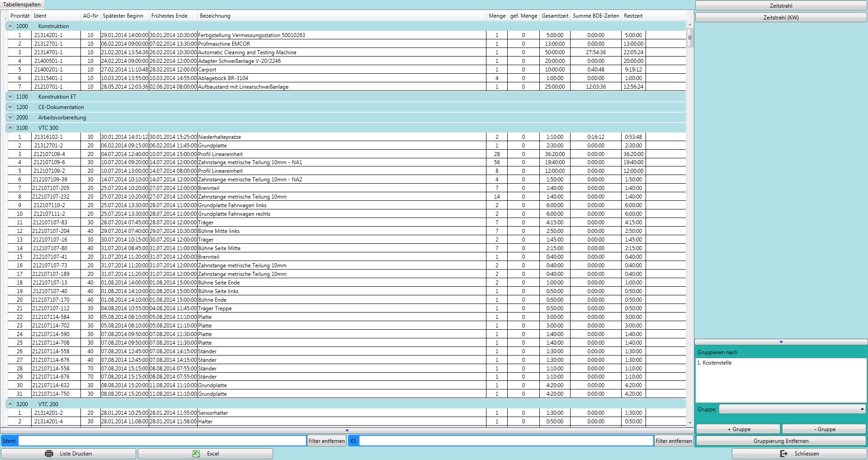The image size is (868, 460).
Task: Click the Zeitstrahl (KW) button
Action: (x=781, y=18)
